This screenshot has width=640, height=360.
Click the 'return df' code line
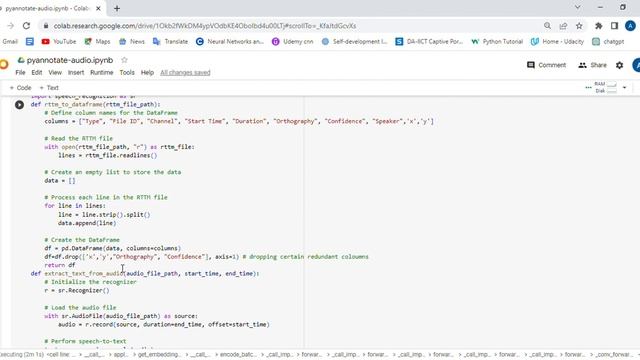coord(60,265)
